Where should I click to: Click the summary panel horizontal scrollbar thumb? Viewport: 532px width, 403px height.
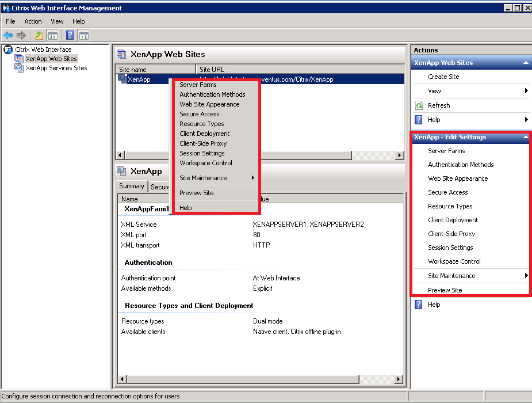click(x=243, y=379)
